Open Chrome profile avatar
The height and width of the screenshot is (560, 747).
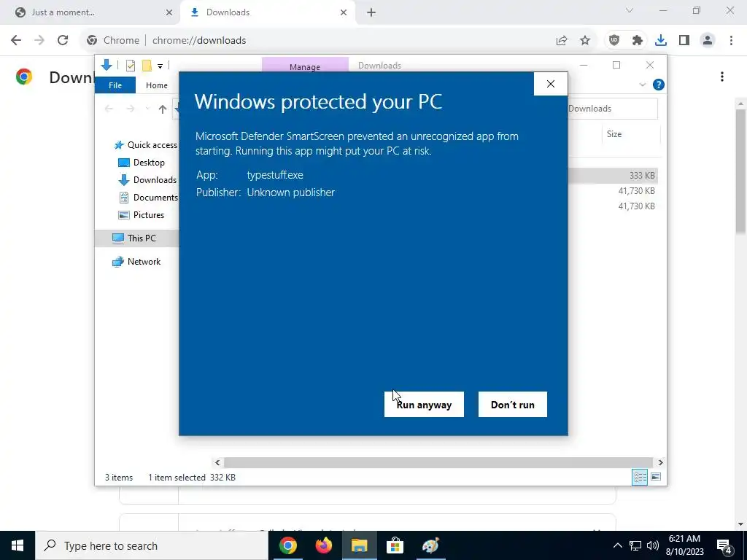click(708, 41)
